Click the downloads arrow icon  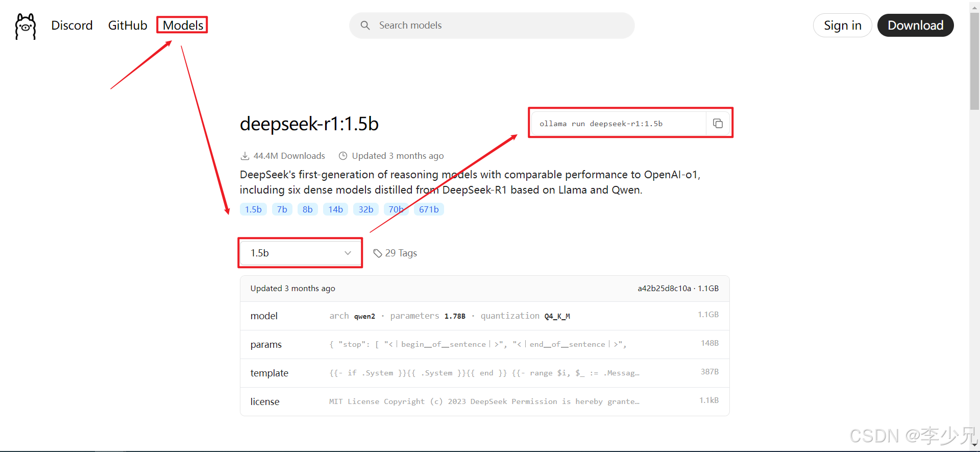(x=245, y=156)
